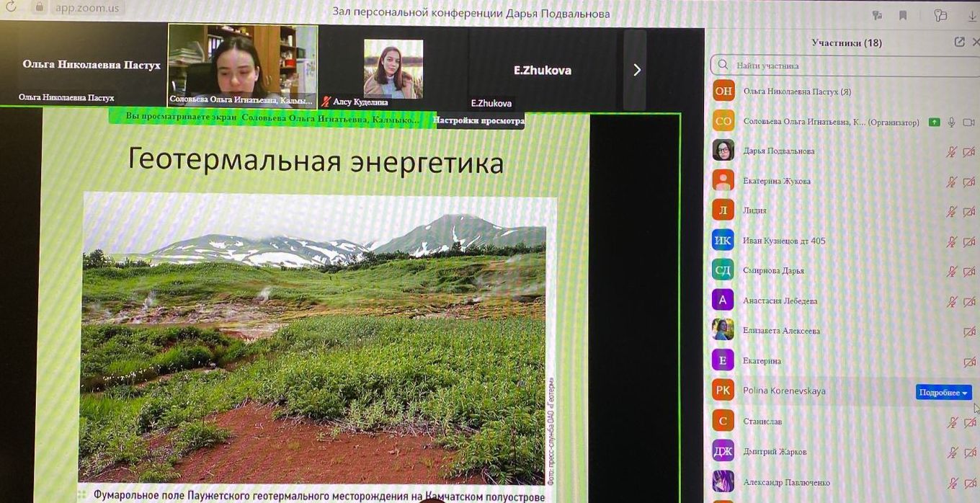Click camera-off icon for Смирнова Дарья

[x=969, y=272]
